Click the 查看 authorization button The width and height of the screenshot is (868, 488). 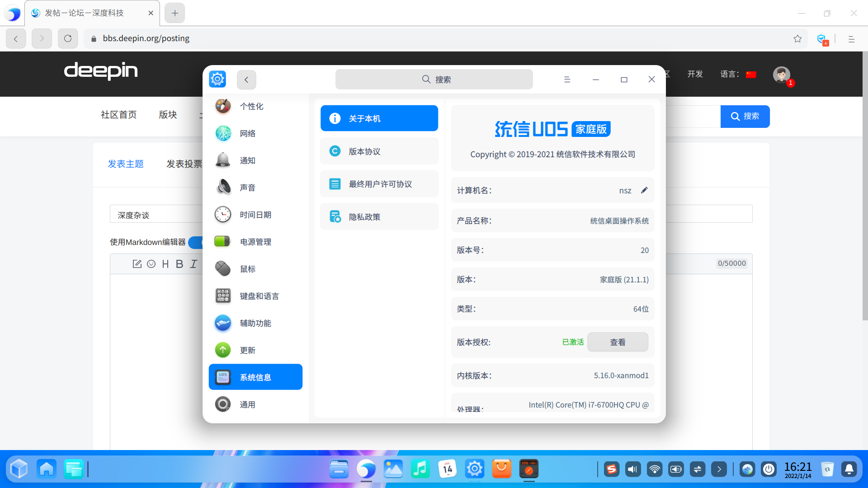(x=618, y=342)
